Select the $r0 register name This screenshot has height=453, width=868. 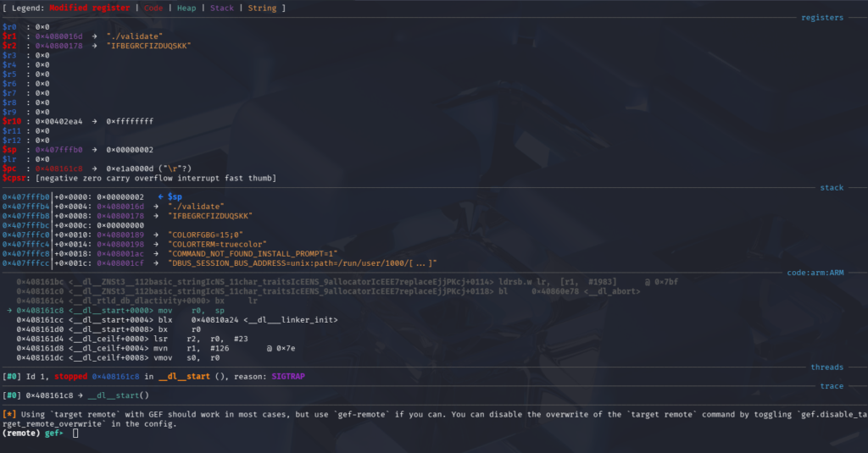[x=9, y=27]
